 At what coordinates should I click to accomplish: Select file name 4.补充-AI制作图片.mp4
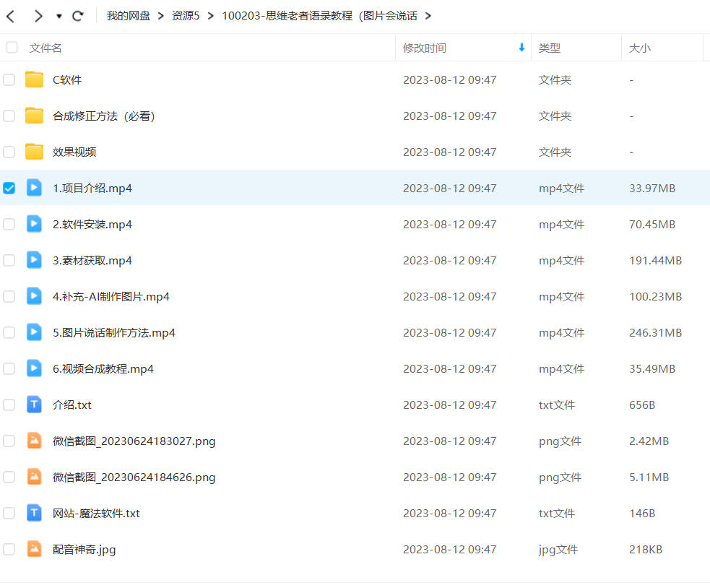tap(111, 296)
